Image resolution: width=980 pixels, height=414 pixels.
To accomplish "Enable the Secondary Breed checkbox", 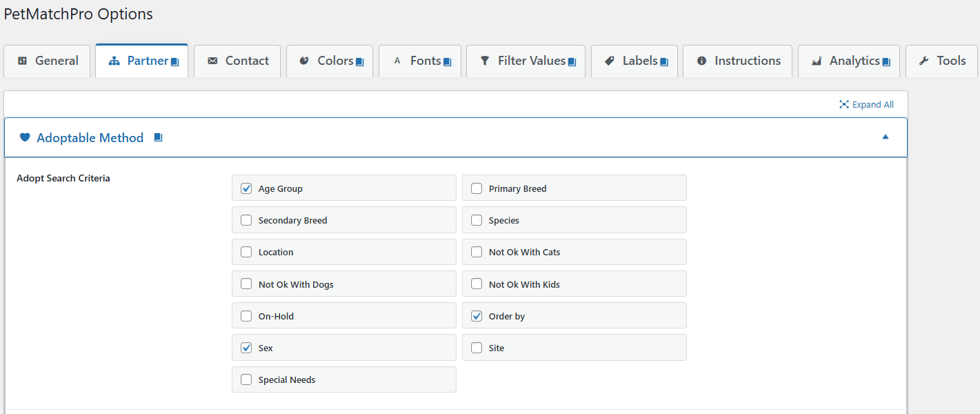I will [x=246, y=220].
